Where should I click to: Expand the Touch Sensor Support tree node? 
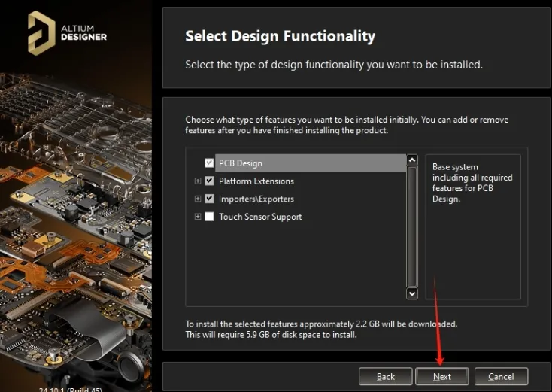(198, 216)
